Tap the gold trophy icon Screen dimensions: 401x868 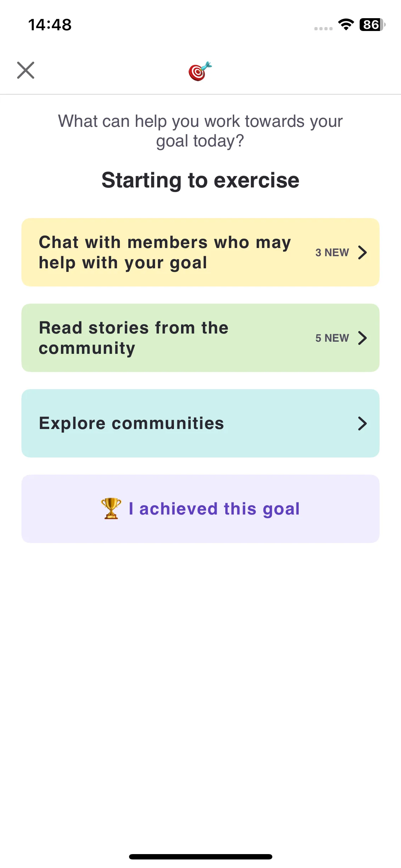coord(111,508)
